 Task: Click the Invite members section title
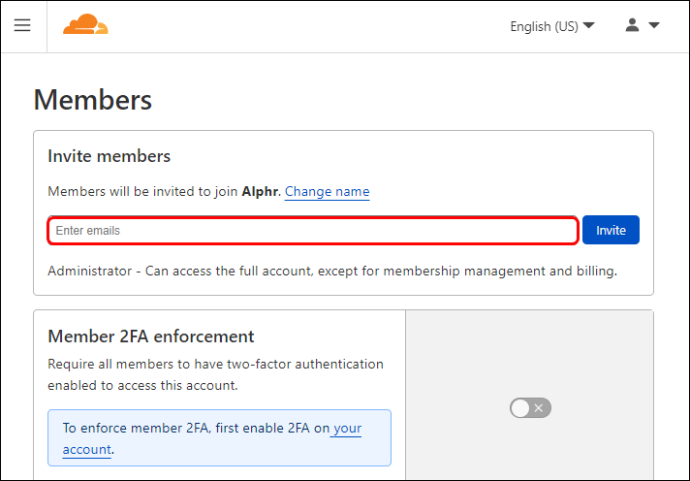109,156
